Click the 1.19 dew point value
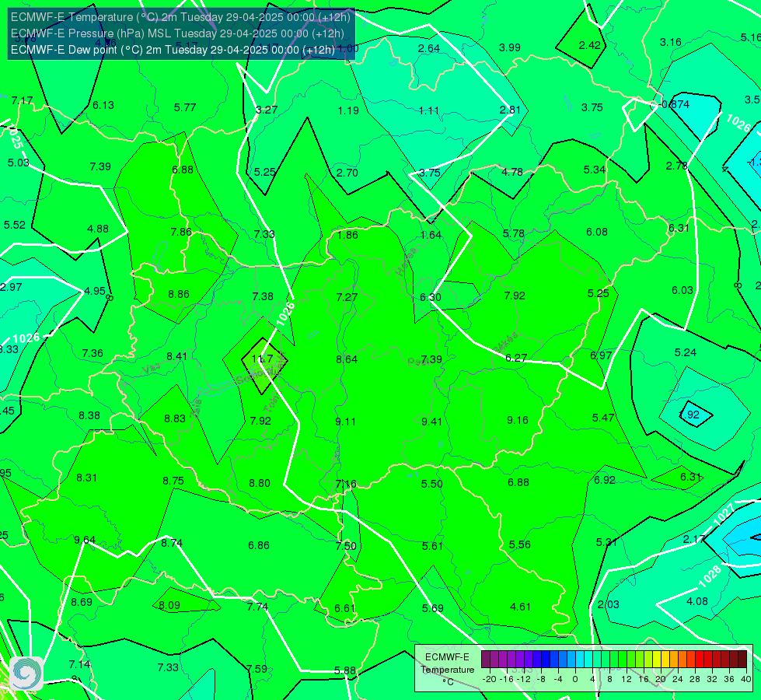Screen dimensions: 761x700 [348, 110]
